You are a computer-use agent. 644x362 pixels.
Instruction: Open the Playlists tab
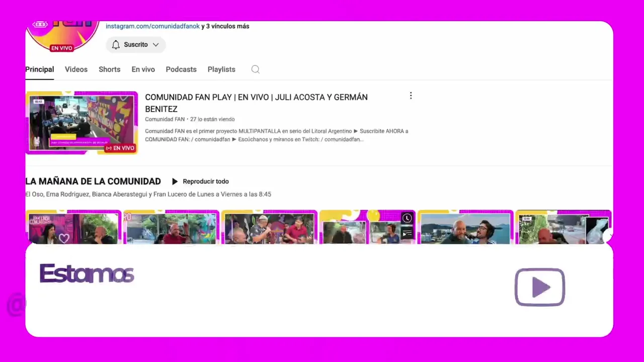click(x=221, y=69)
